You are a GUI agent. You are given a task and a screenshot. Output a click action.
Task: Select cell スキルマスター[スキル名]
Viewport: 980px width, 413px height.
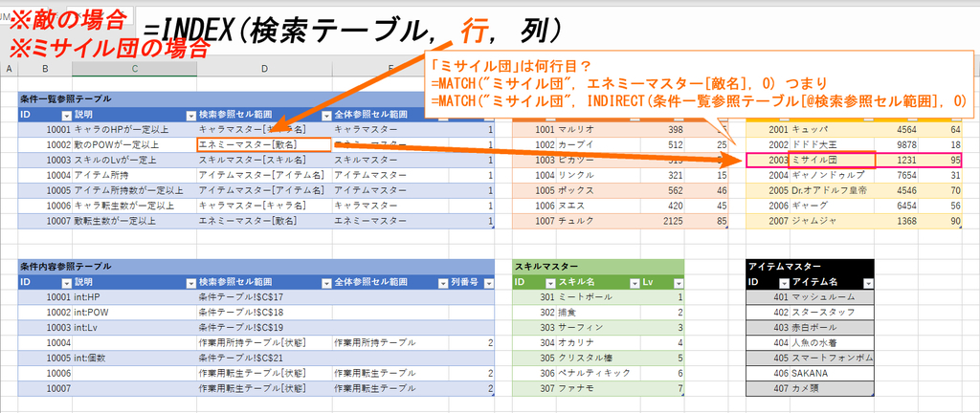click(264, 161)
